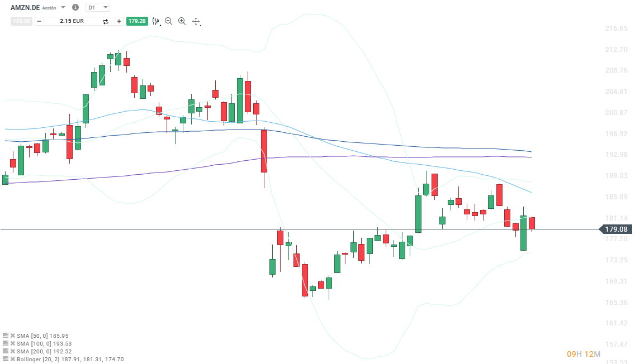Expand the AMZN.DE symbol dropdown arrow
The height and width of the screenshot is (364, 635).
[x=63, y=7]
